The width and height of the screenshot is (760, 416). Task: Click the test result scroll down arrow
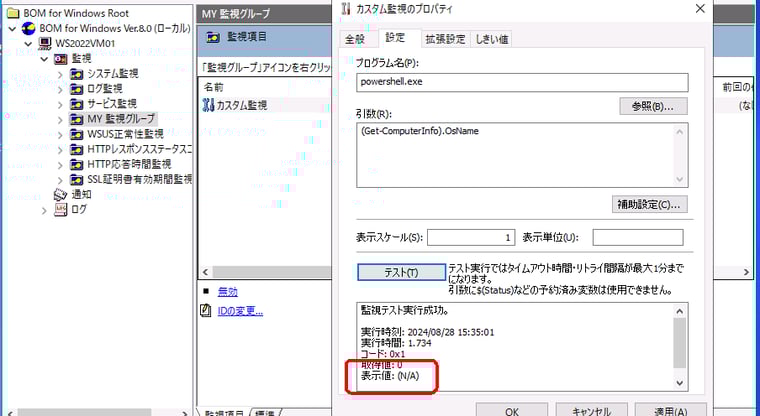click(680, 383)
